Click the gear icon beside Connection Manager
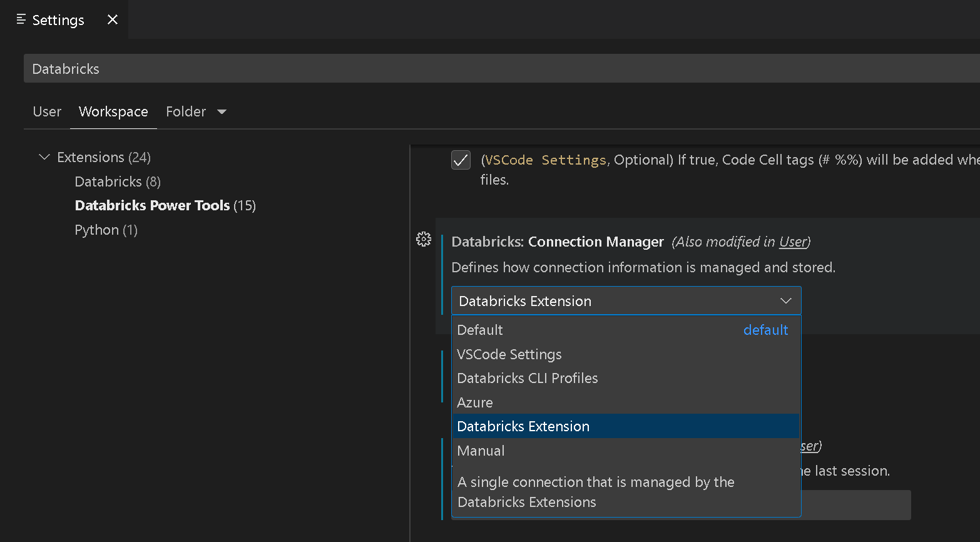Viewport: 980px width, 542px height. (x=424, y=239)
